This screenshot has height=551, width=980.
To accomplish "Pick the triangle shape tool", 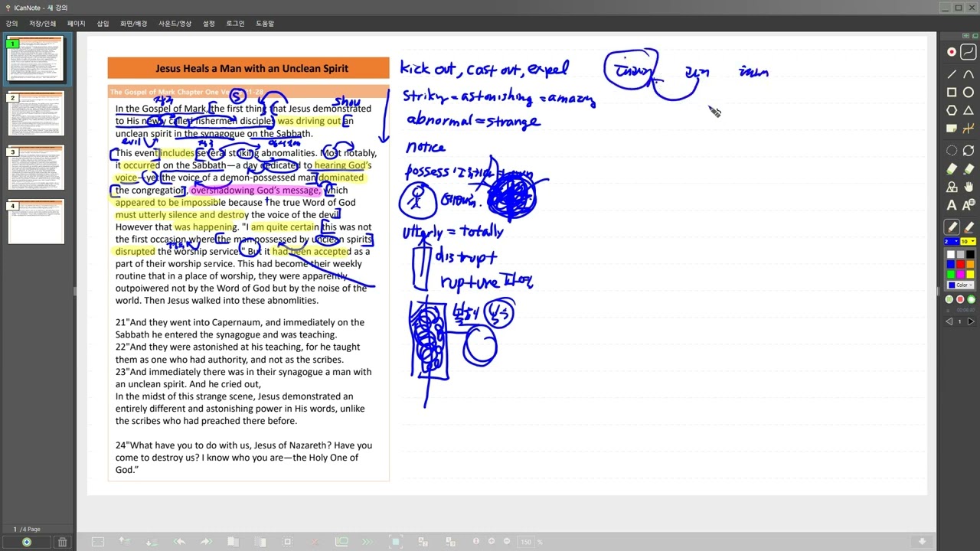I will click(x=969, y=110).
